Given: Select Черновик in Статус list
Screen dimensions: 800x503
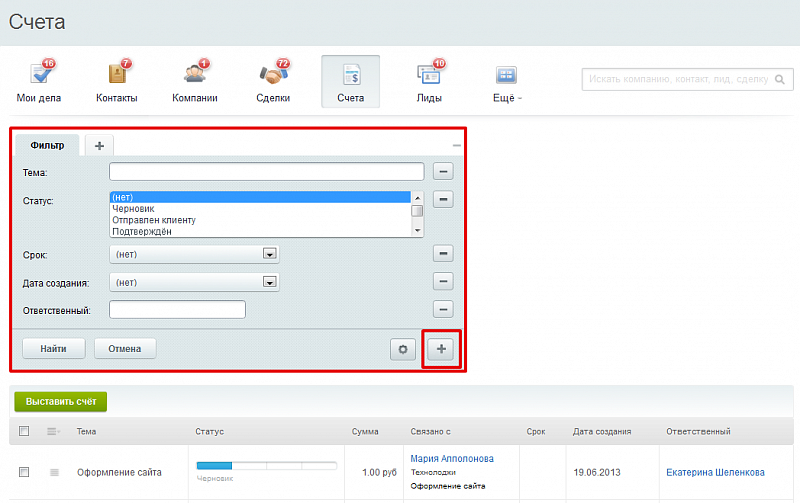Looking at the screenshot, I should click(x=260, y=209).
